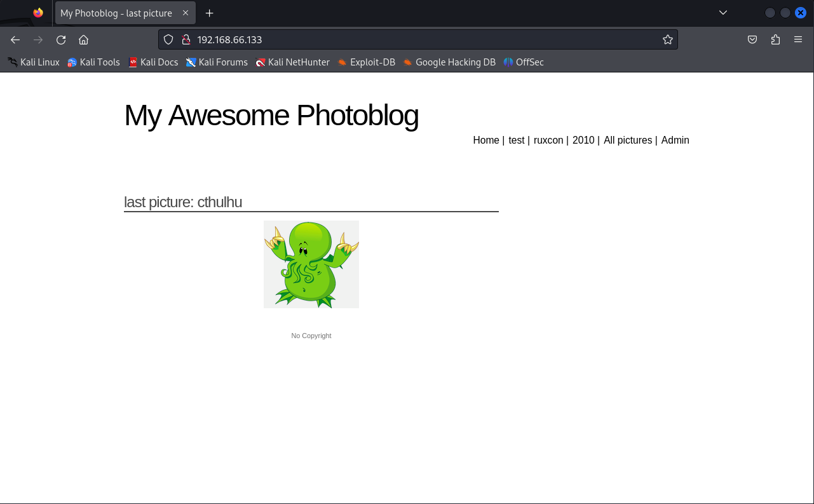
Task: Click the address bar showing 192.168.66.133
Action: click(418, 39)
